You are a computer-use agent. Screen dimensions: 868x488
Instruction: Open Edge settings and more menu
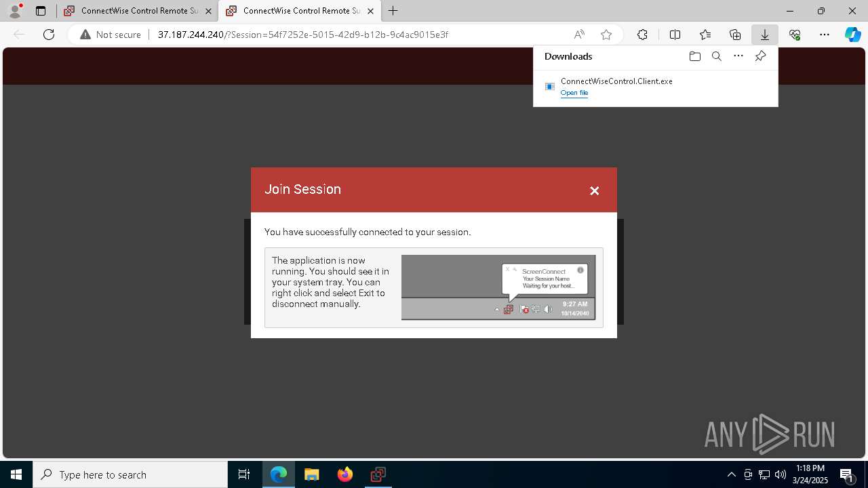pyautogui.click(x=824, y=35)
